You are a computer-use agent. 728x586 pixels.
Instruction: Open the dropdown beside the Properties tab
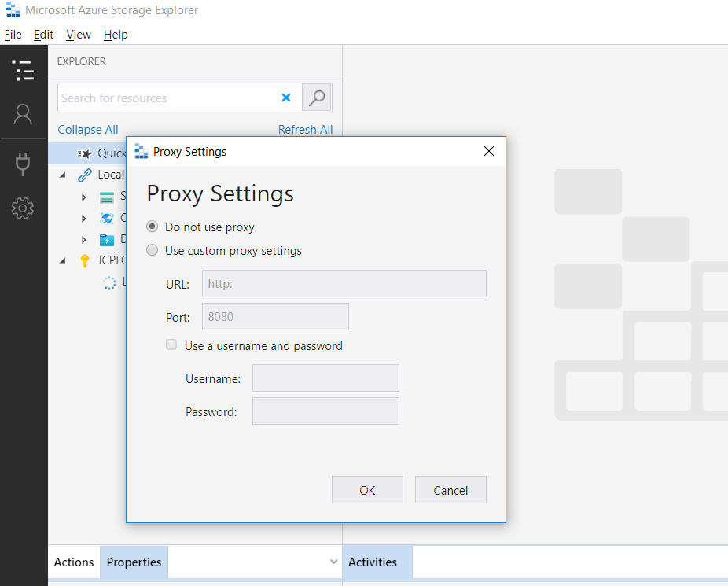[x=333, y=562]
